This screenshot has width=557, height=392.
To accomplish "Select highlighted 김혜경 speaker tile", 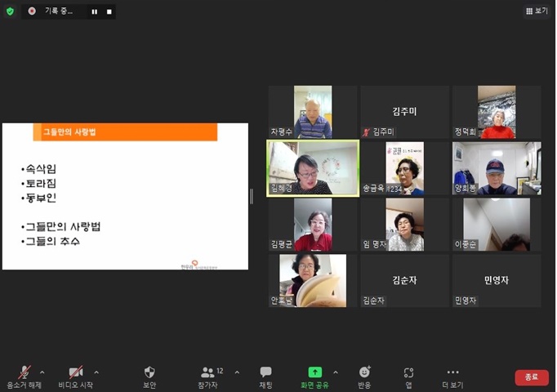I will click(313, 168).
